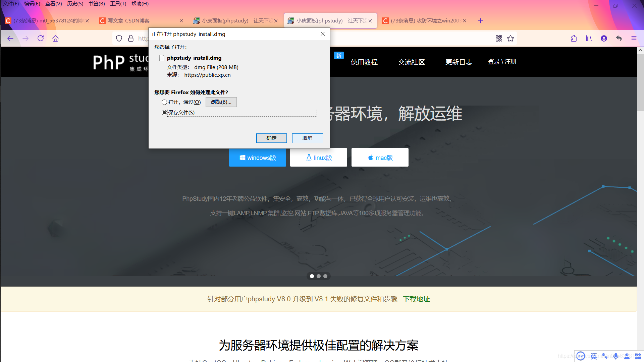Select the second carousel dot
This screenshot has height=362, width=644.
(x=319, y=276)
